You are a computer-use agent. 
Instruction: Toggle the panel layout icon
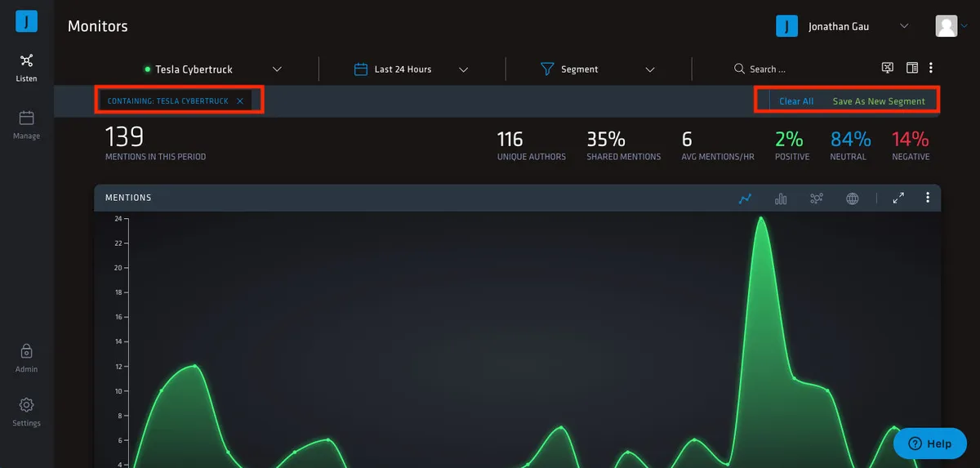click(912, 68)
